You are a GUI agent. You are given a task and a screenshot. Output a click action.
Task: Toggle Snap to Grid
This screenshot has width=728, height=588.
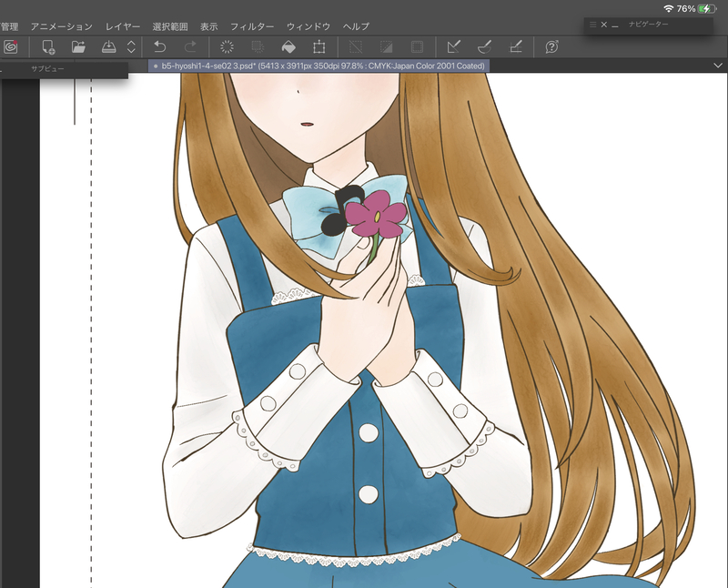click(x=514, y=46)
